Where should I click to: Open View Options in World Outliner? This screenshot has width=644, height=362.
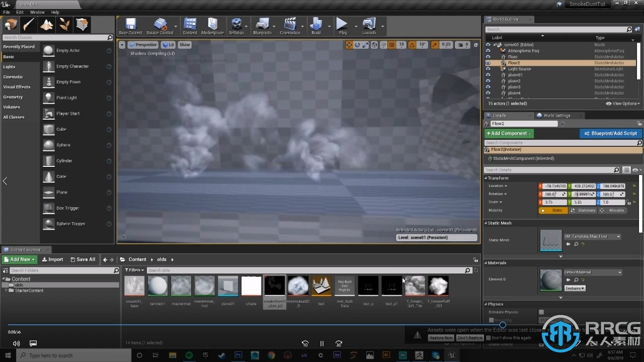623,104
